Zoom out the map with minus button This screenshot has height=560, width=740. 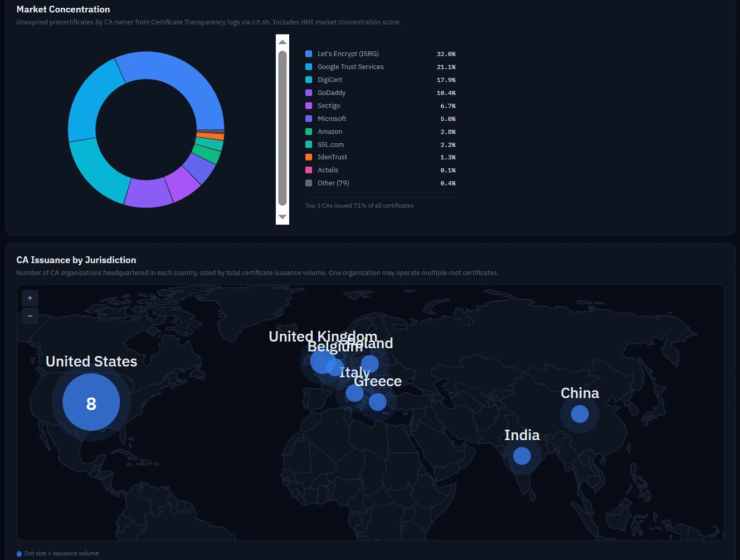click(30, 316)
